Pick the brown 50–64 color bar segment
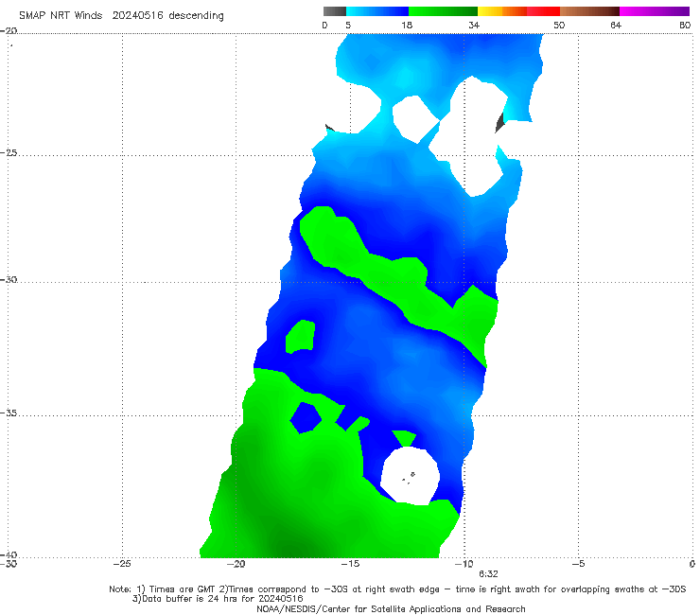The width and height of the screenshot is (700, 615). click(x=589, y=11)
